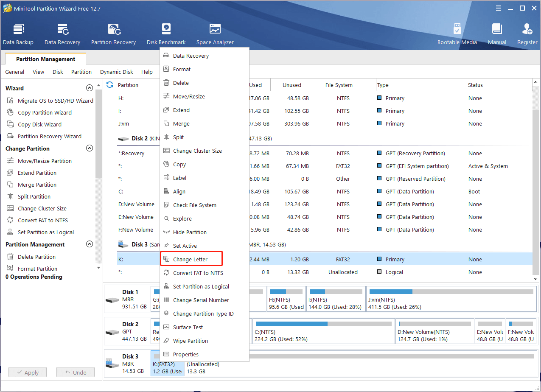Open the Help menu
The width and height of the screenshot is (541, 392).
coord(147,72)
